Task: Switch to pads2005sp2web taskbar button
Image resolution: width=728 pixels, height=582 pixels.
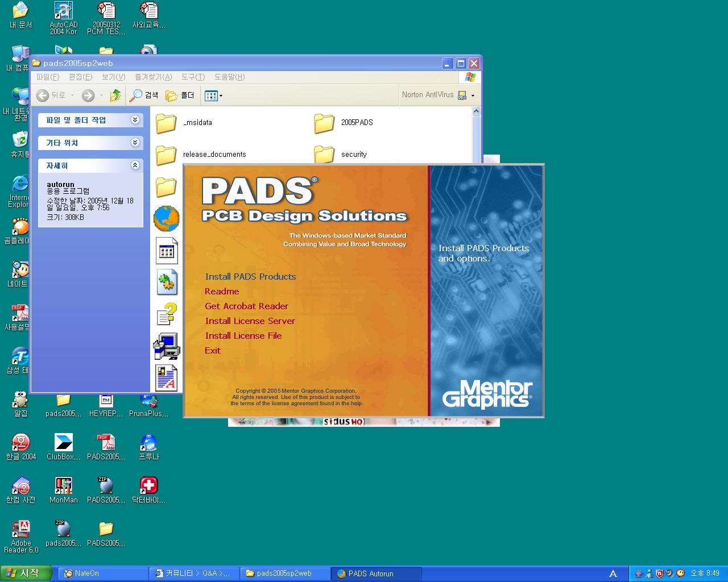Action: [x=285, y=573]
